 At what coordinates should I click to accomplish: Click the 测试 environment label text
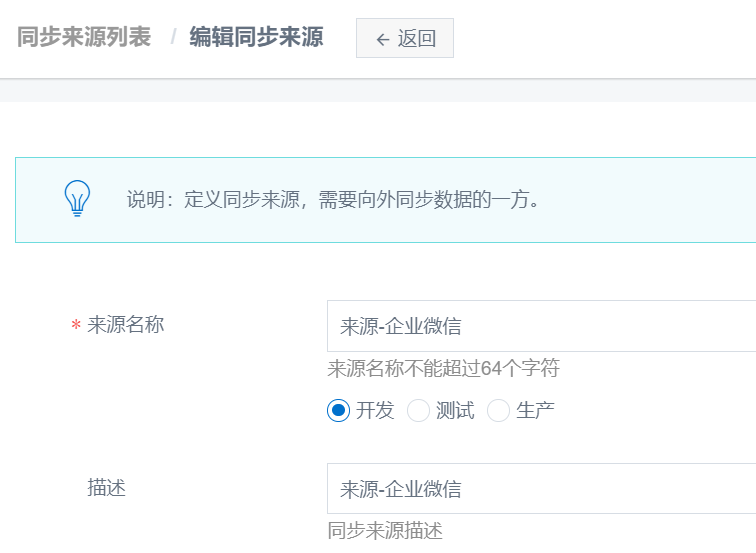click(x=455, y=410)
